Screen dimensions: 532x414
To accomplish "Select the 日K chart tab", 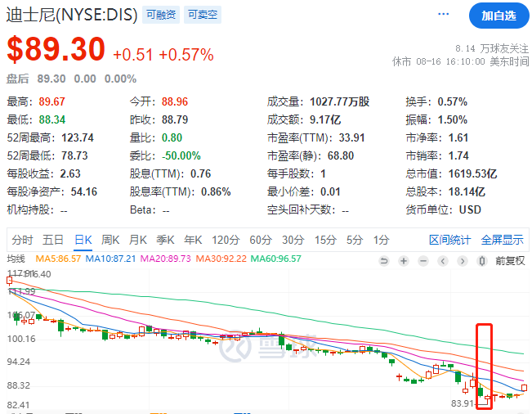I will point(83,240).
